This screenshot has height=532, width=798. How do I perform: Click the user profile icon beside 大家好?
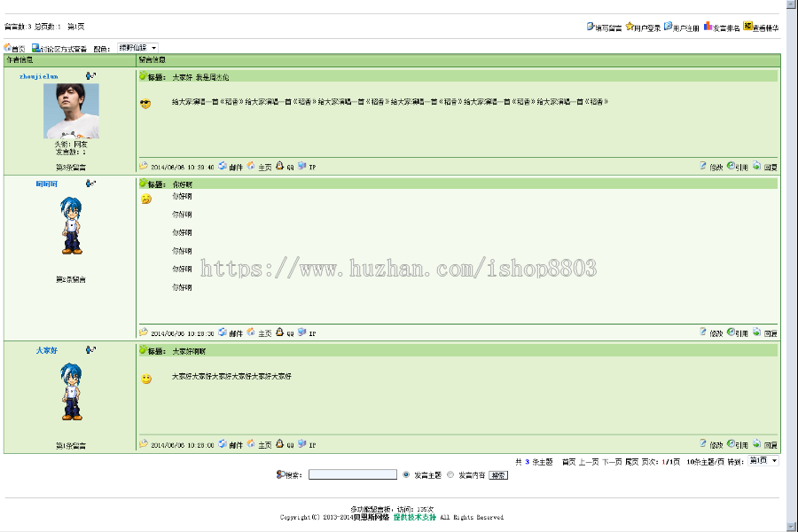pos(90,349)
